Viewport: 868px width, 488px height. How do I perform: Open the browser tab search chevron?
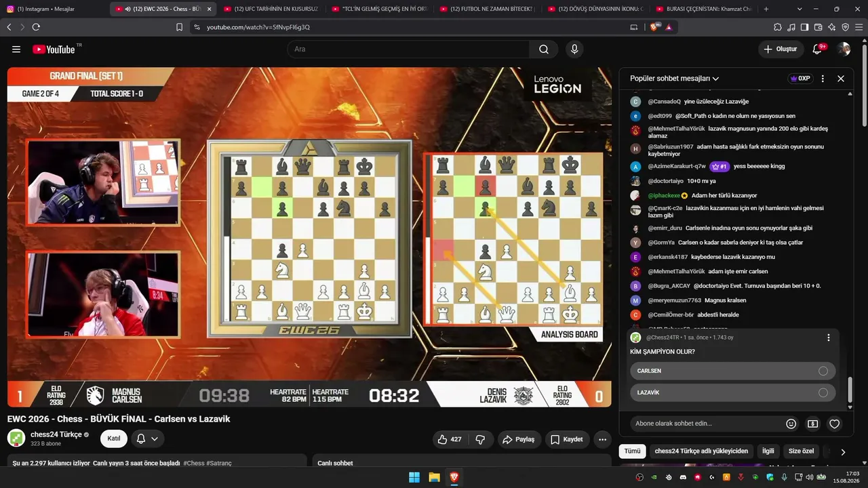pyautogui.click(x=800, y=9)
